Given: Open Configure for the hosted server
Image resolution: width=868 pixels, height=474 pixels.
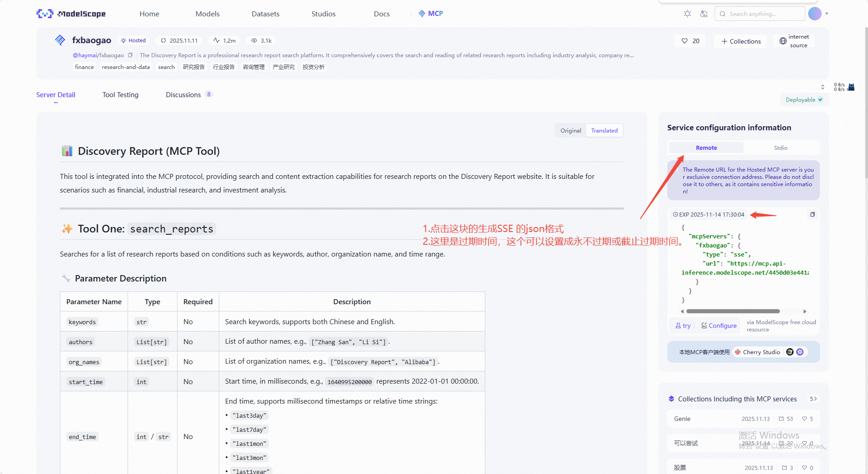Looking at the screenshot, I should click(x=719, y=326).
